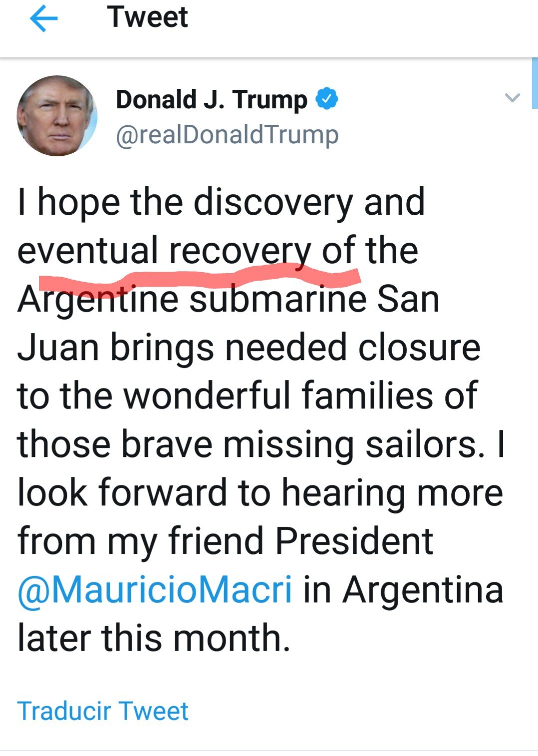Screen dimensions: 538x756
Task: Click the word "submarine" in the tweet
Action: 277,300
